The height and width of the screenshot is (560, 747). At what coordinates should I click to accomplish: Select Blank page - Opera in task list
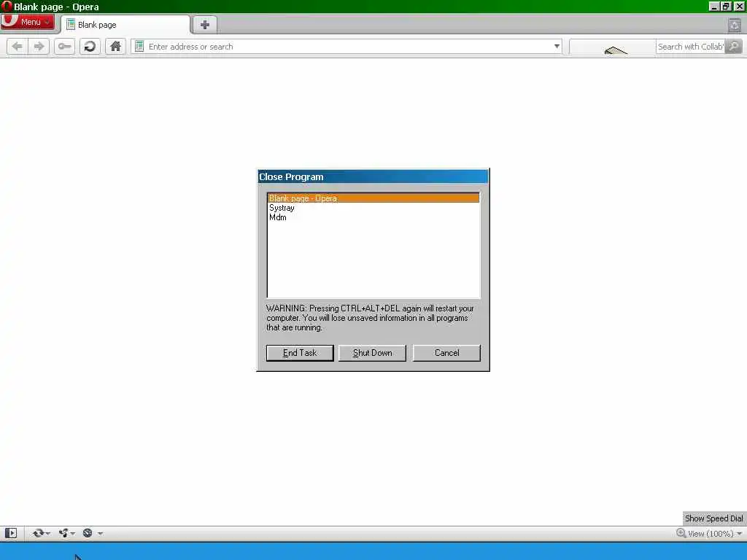point(373,198)
